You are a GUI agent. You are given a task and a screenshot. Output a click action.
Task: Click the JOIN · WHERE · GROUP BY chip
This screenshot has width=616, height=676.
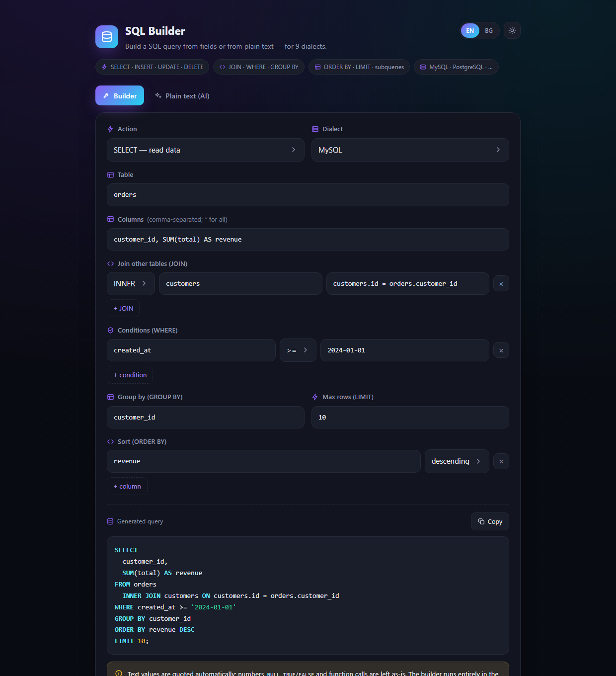pyautogui.click(x=259, y=67)
